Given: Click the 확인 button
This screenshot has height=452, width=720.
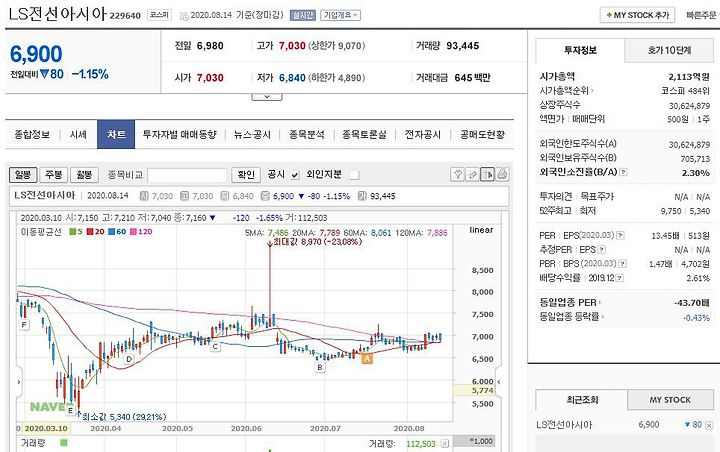Looking at the screenshot, I should (246, 175).
